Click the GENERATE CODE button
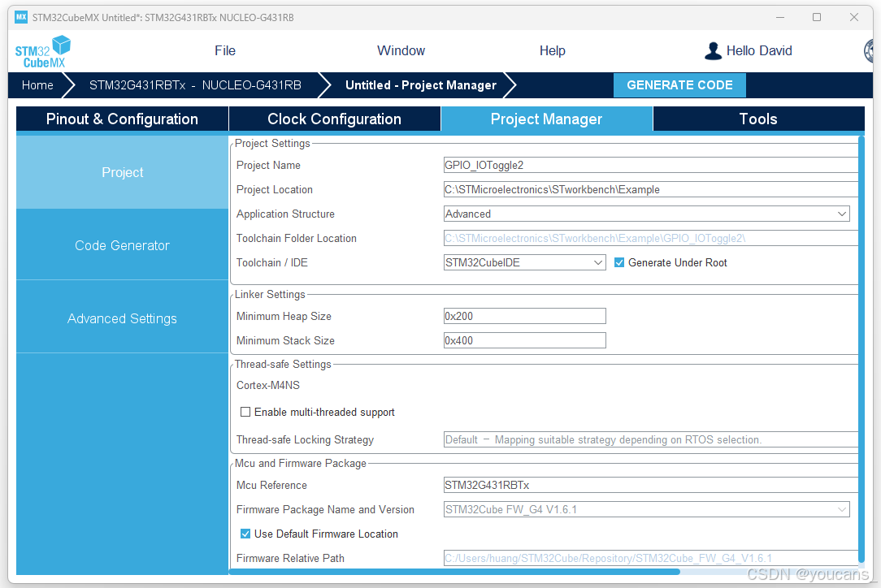Screen dimensions: 881x588 pyautogui.click(x=679, y=84)
